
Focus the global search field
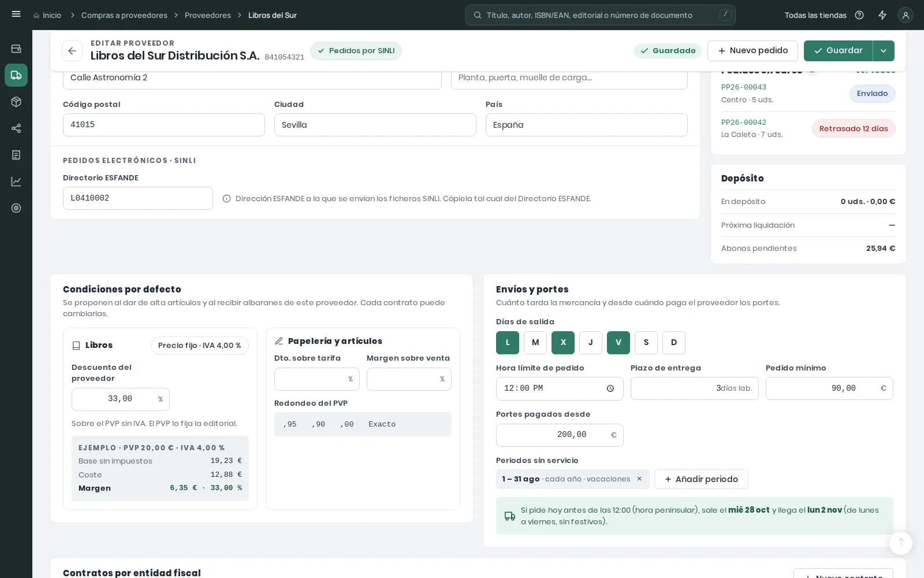click(601, 15)
